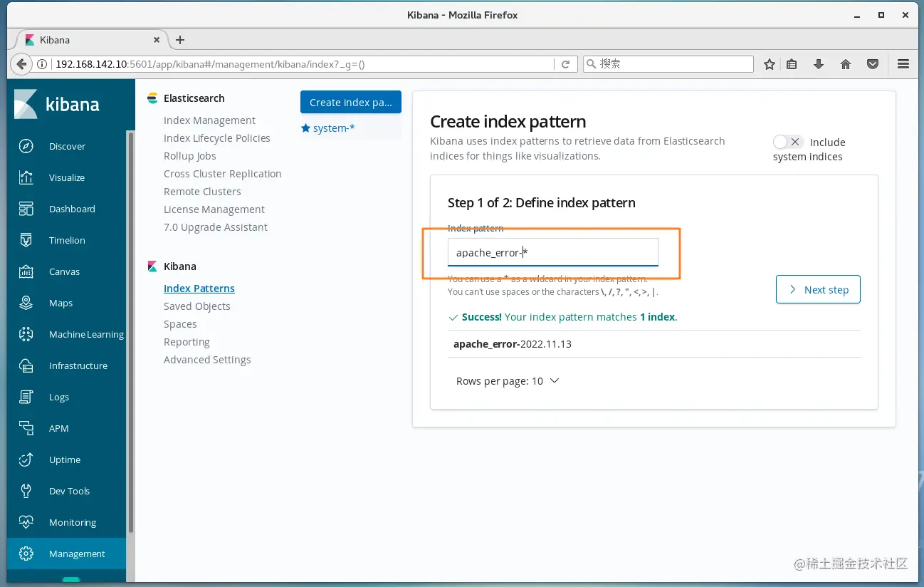Go to Firefox home page icon
Screen dimensions: 924x587
point(846,64)
